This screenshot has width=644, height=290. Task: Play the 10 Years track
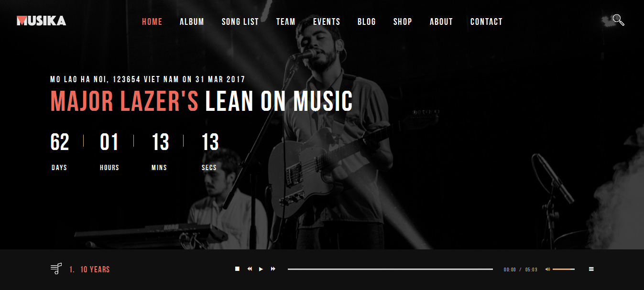tap(261, 269)
